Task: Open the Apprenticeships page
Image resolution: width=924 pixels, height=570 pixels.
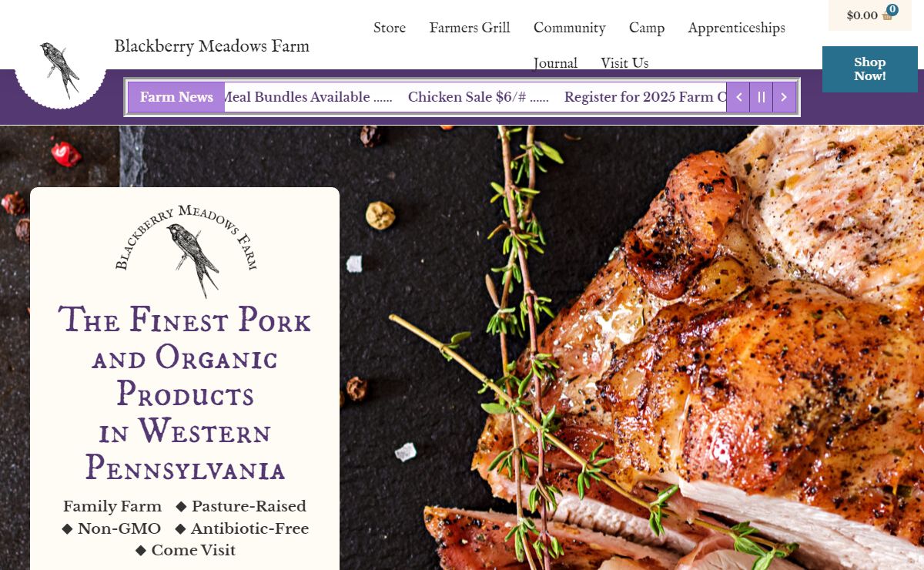Action: (x=737, y=28)
